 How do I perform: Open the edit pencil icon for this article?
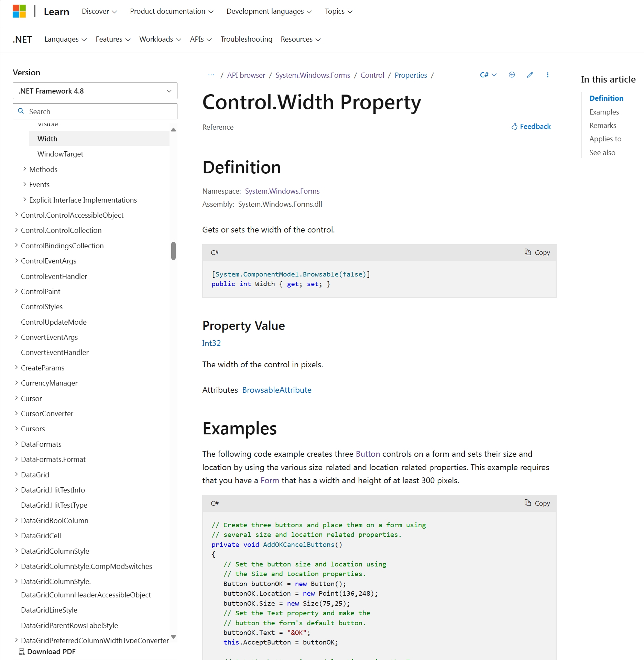(530, 75)
